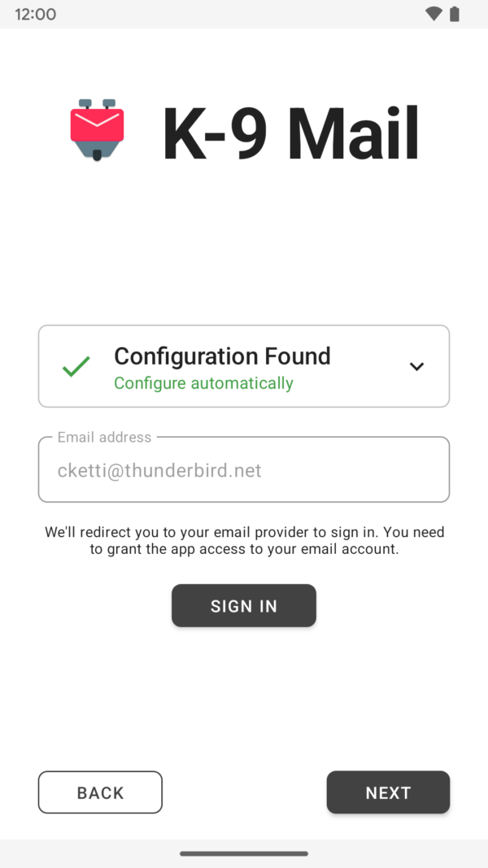Focus the cketti@thunderbird.net email input

tap(244, 469)
